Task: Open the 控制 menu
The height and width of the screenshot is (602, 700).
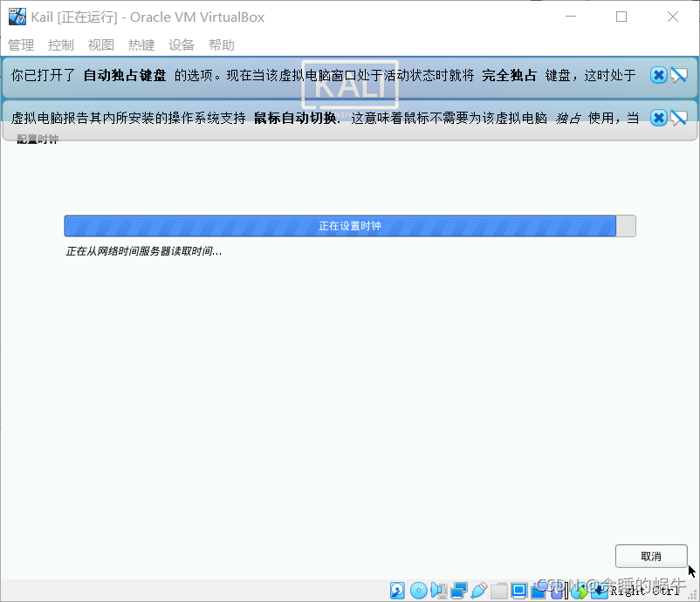Action: coord(61,44)
